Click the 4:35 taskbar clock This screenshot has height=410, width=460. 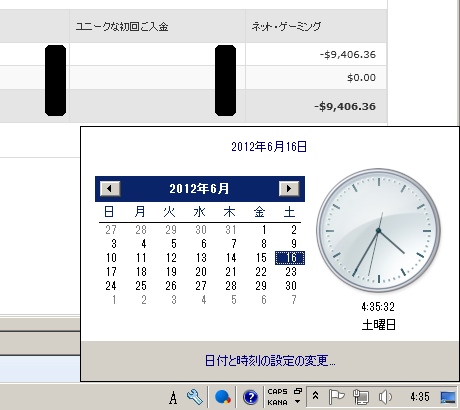[x=420, y=397]
